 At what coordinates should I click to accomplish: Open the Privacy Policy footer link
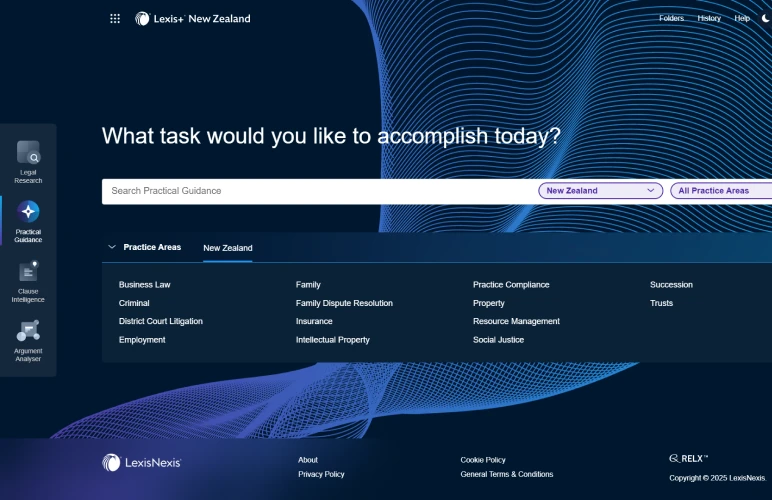[321, 474]
